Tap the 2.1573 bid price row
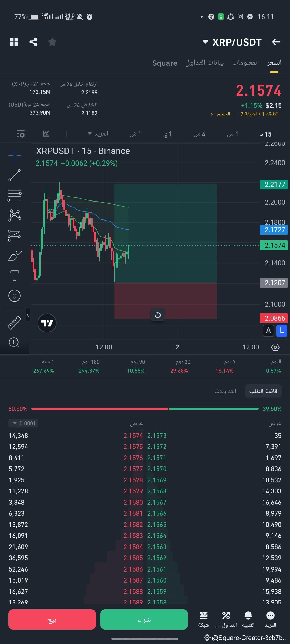The width and height of the screenshot is (290, 644). pyautogui.click(x=157, y=436)
